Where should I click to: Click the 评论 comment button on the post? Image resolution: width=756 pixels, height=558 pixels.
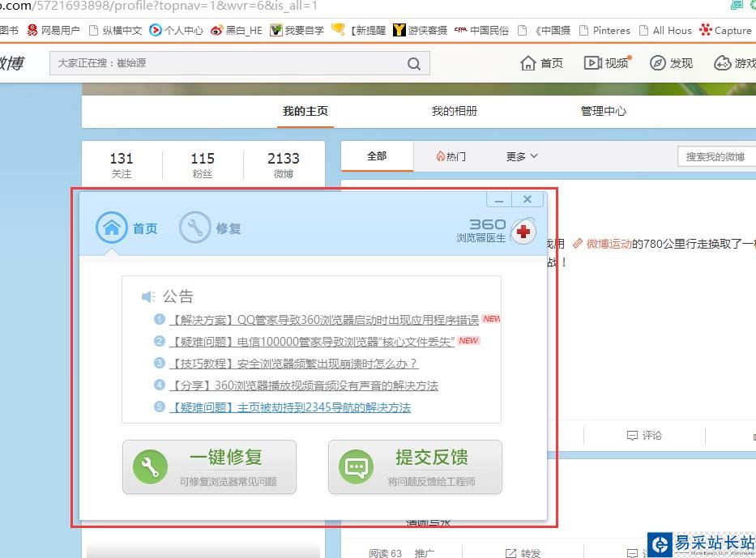pyautogui.click(x=644, y=436)
